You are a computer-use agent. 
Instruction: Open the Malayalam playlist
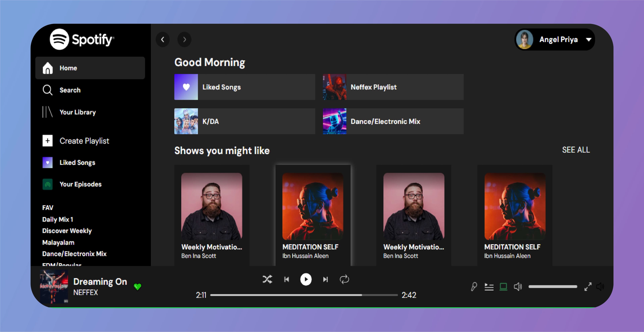(x=58, y=242)
